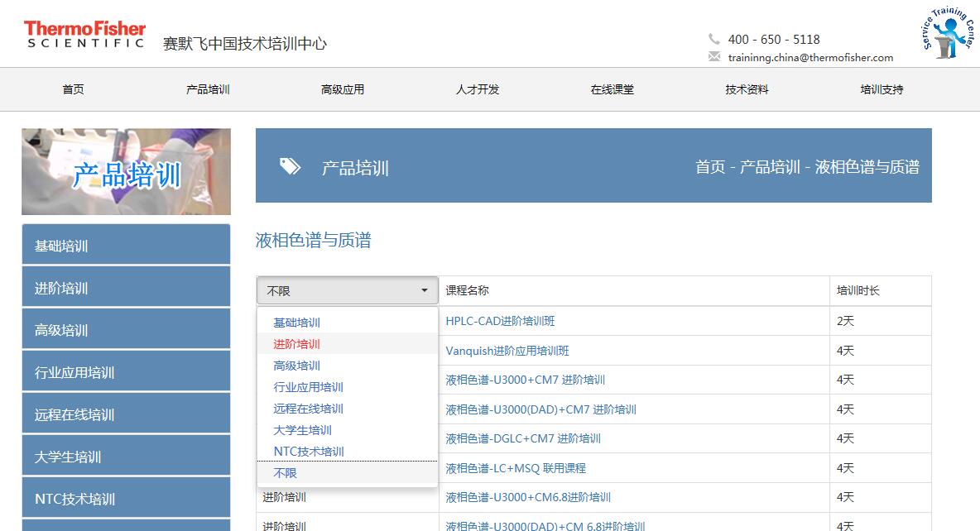Choose NTC技术培训 in the dropdown list
This screenshot has width=980, height=531.
coord(347,451)
